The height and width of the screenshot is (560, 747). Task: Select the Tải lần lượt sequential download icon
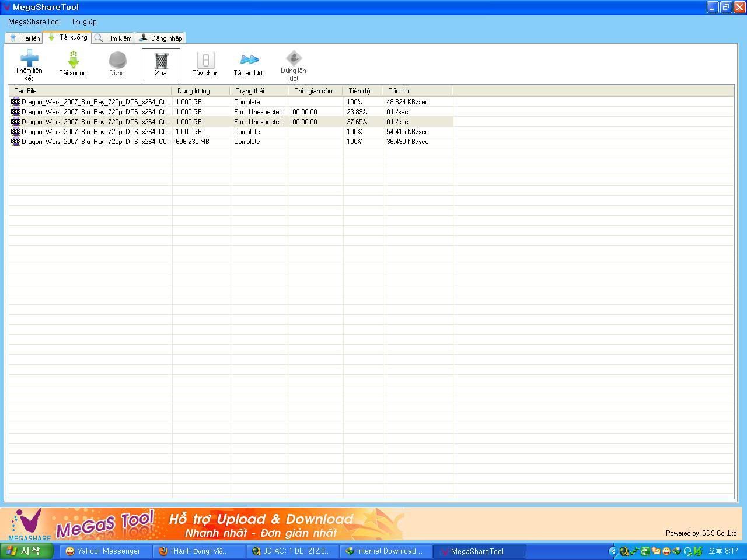pyautogui.click(x=249, y=60)
